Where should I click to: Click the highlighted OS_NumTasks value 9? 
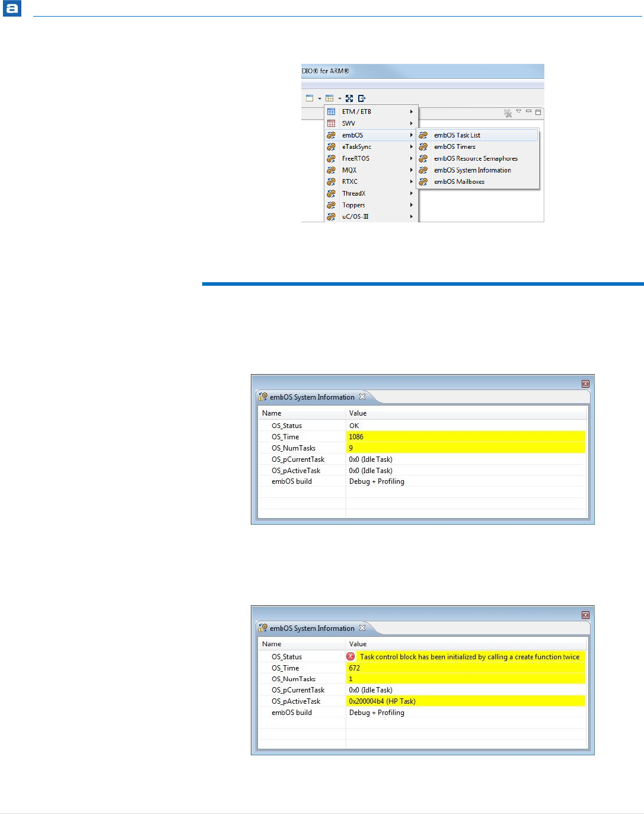pos(466,448)
